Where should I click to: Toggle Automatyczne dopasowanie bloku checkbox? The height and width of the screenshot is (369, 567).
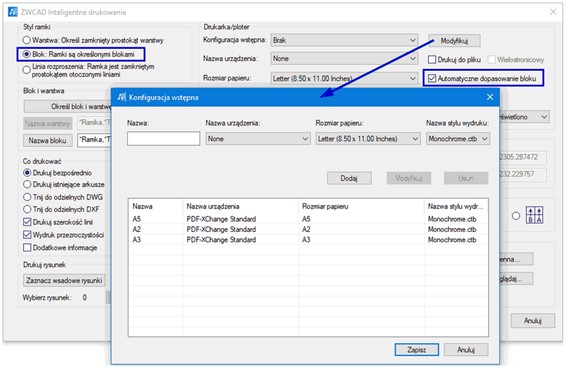click(x=432, y=78)
